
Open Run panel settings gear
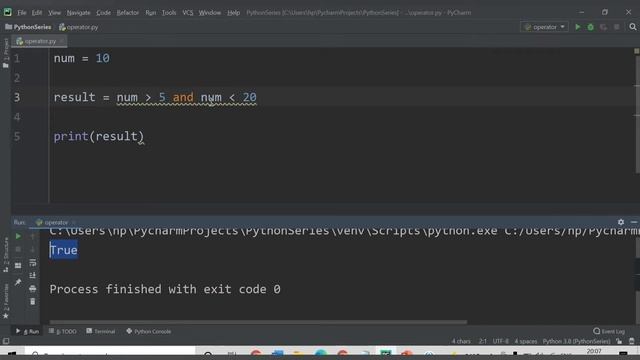click(621, 222)
